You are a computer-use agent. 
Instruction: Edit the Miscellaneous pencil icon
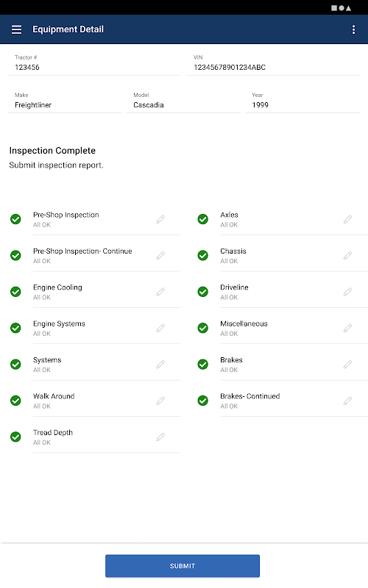(347, 328)
